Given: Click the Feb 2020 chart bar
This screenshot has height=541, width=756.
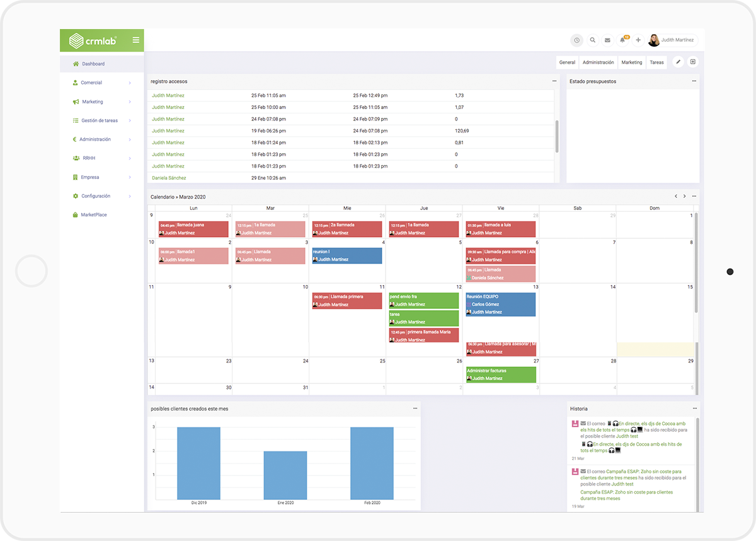Looking at the screenshot, I should click(372, 463).
